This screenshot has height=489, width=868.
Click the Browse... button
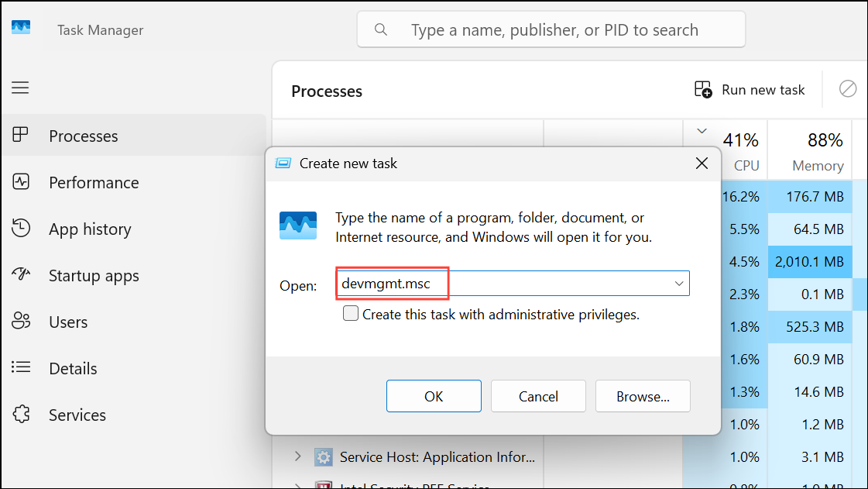point(643,396)
